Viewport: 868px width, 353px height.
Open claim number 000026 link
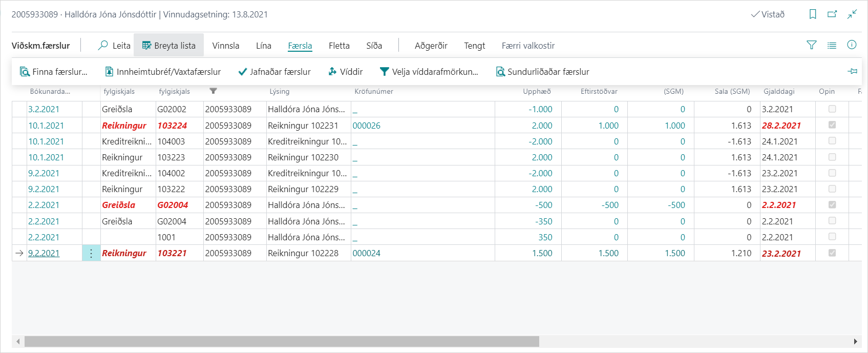point(366,126)
